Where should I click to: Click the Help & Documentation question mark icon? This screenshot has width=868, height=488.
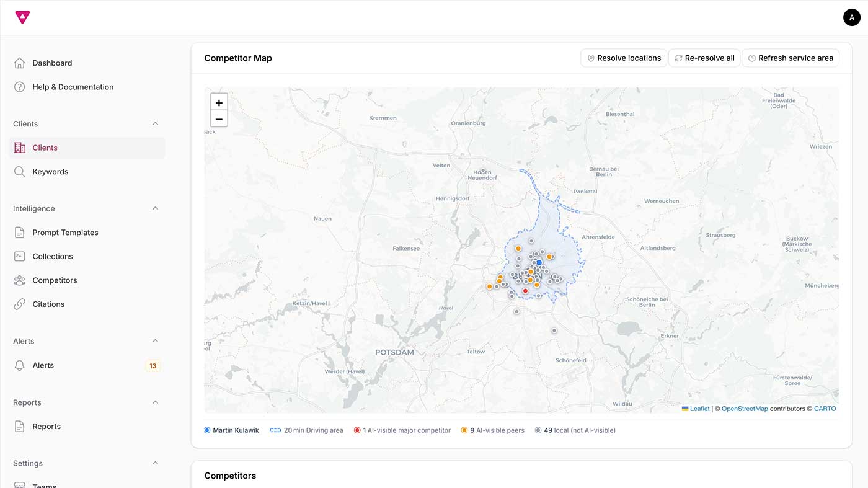pyautogui.click(x=19, y=86)
